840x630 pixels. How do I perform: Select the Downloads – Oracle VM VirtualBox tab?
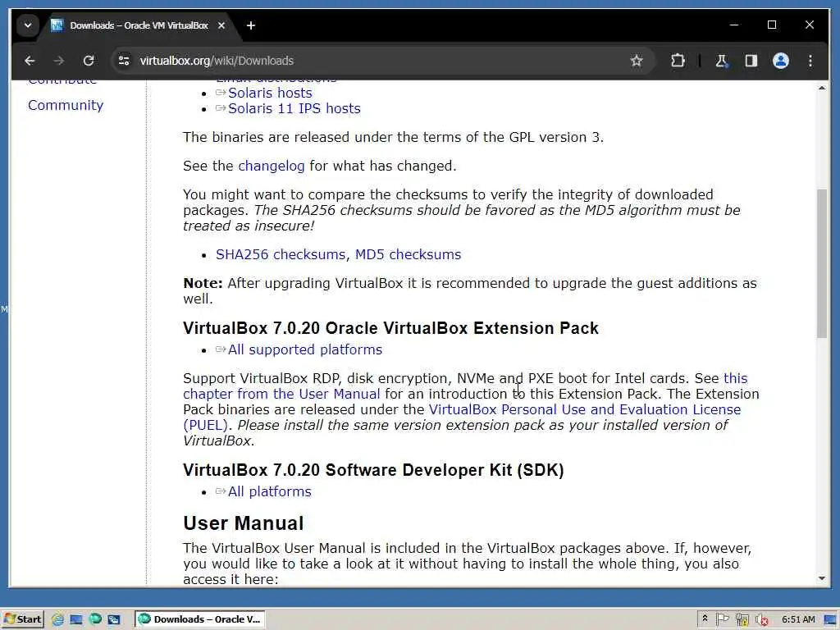(x=139, y=25)
